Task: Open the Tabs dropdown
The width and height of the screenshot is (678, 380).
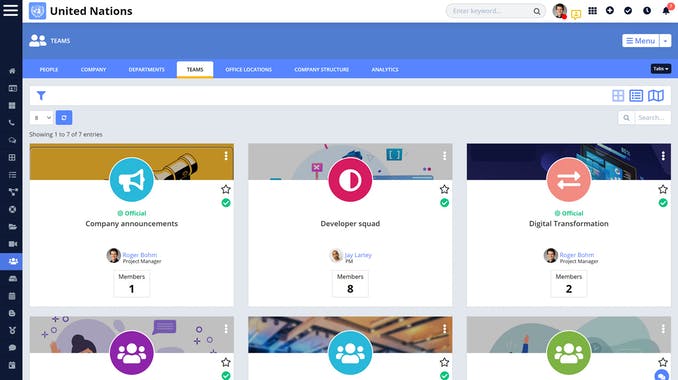Action: 661,69
